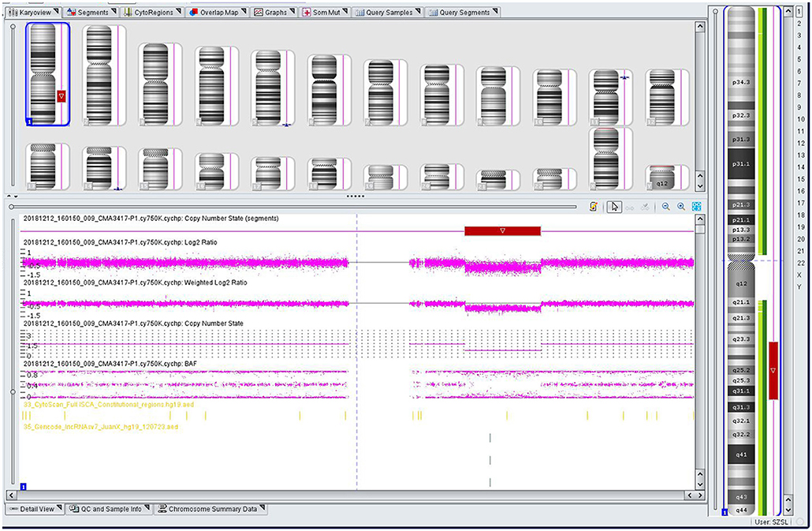Click red loss segment in Copy Number State track
The width and height of the screenshot is (812, 531).
[502, 231]
